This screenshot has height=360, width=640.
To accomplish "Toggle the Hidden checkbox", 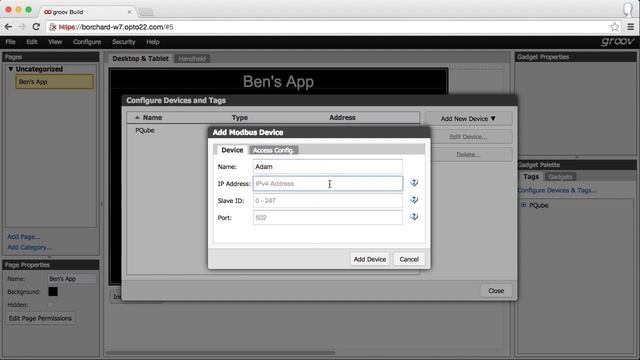I will point(50,304).
